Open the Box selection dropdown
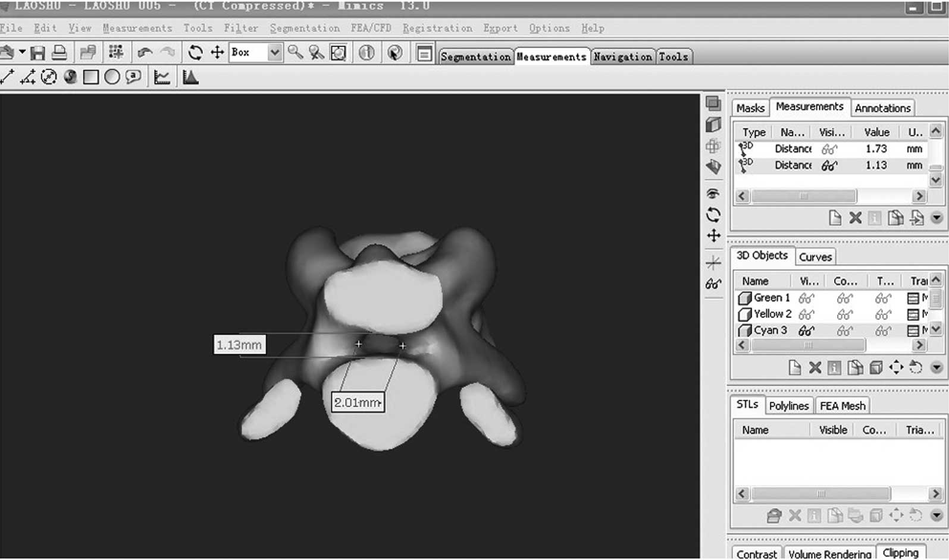This screenshot has height=560, width=949. coord(274,53)
